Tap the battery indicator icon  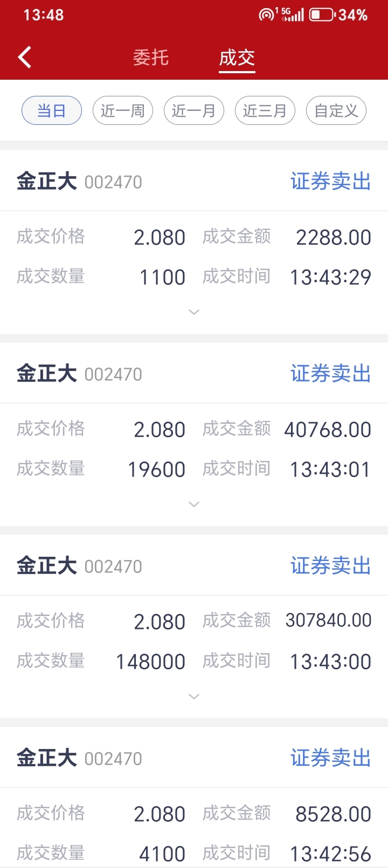pyautogui.click(x=322, y=15)
